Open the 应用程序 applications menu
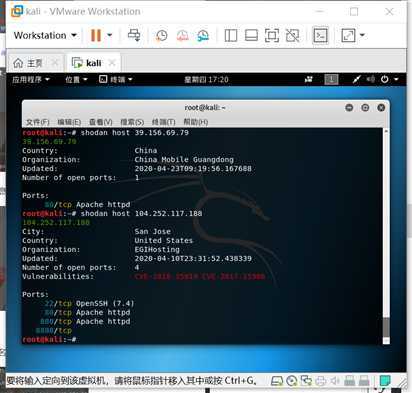Image resolution: width=412 pixels, height=393 pixels. coord(31,79)
